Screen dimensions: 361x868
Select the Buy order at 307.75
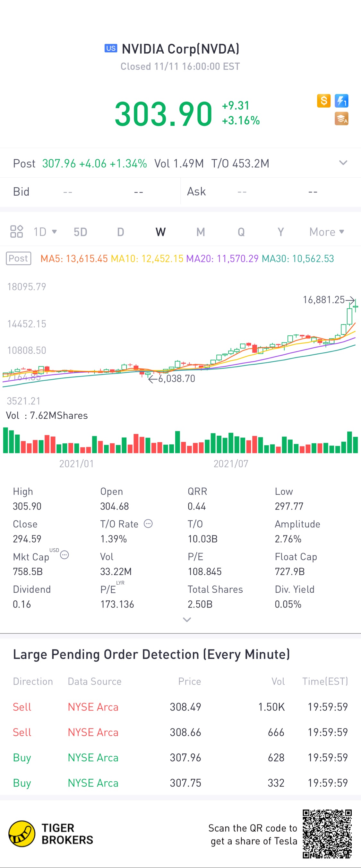pos(180,783)
